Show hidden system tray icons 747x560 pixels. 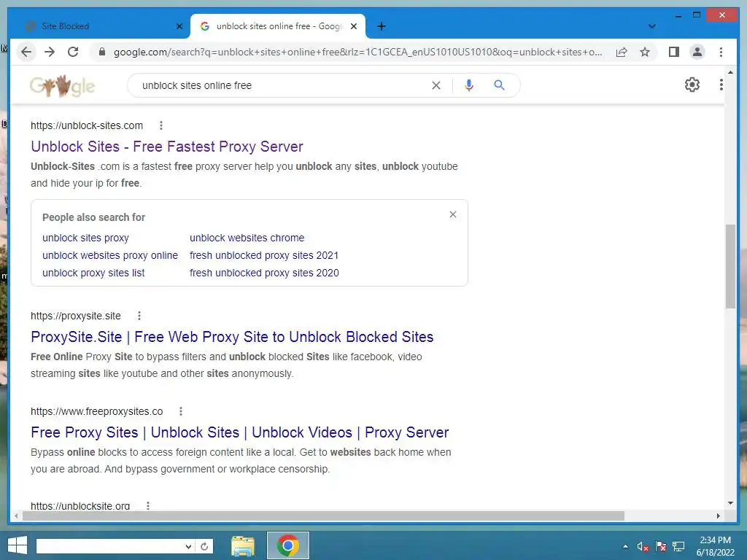625,546
